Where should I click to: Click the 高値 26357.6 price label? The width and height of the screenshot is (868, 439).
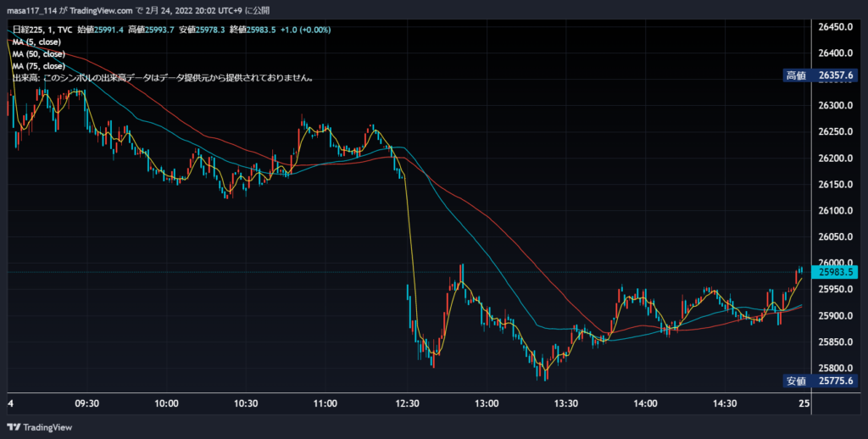coord(821,75)
